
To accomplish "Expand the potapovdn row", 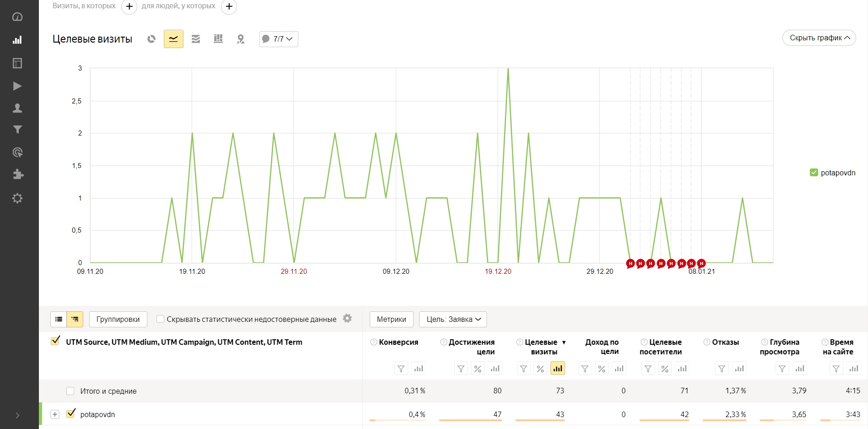I will 55,414.
